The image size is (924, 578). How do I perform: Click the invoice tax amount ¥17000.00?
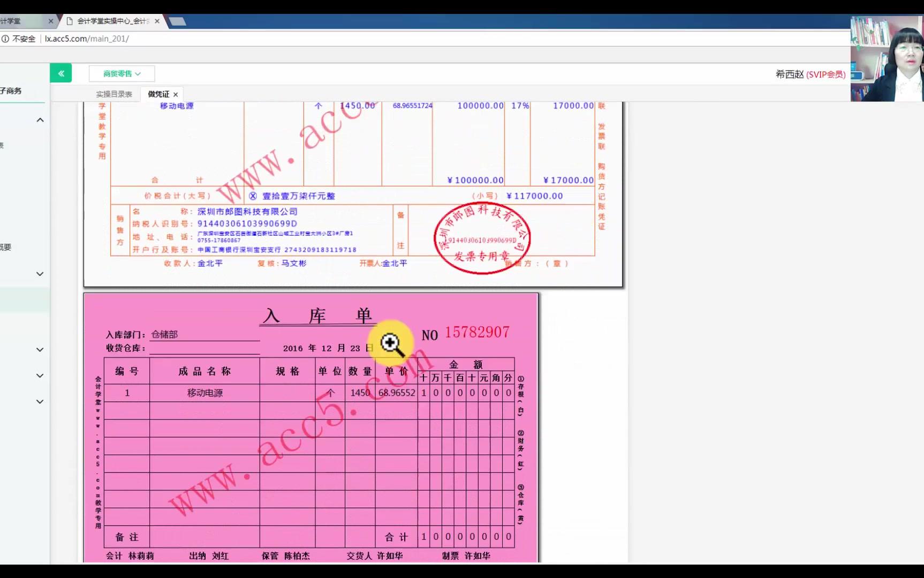(x=569, y=181)
